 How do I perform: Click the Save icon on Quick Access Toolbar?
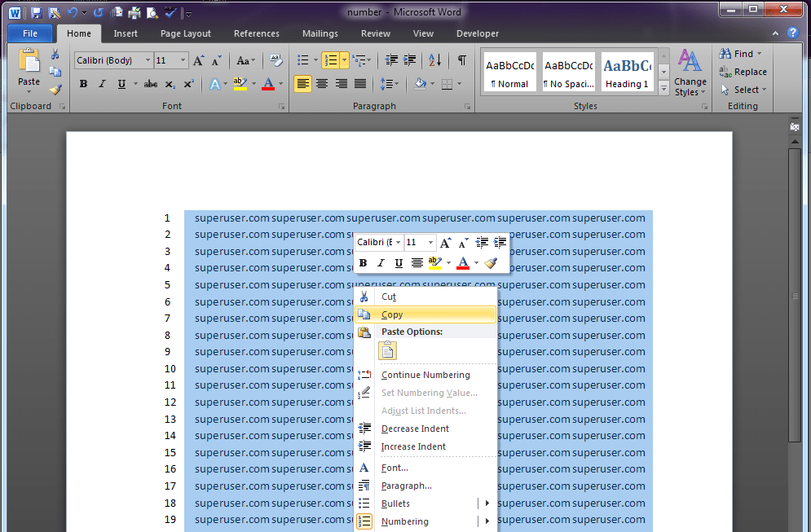(37, 12)
